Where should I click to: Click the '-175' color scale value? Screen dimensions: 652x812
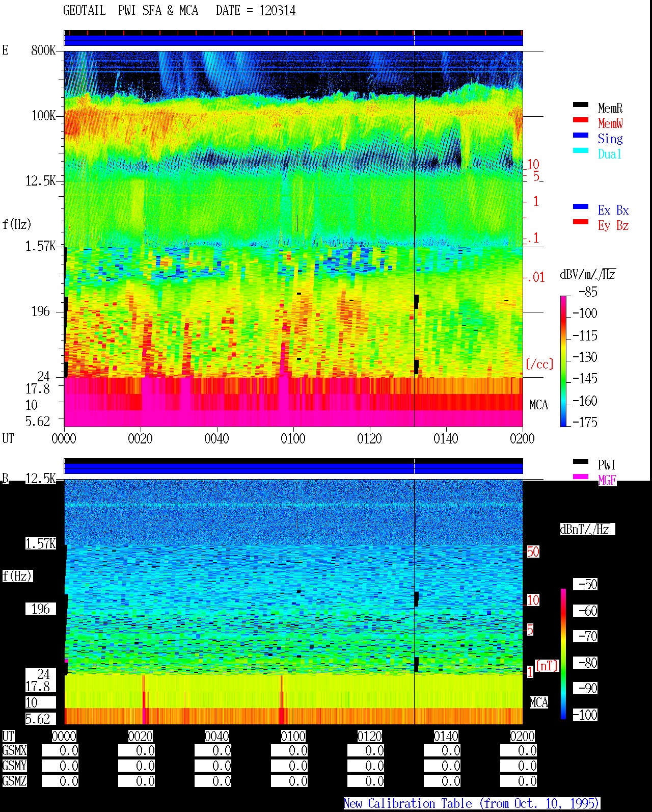(585, 422)
